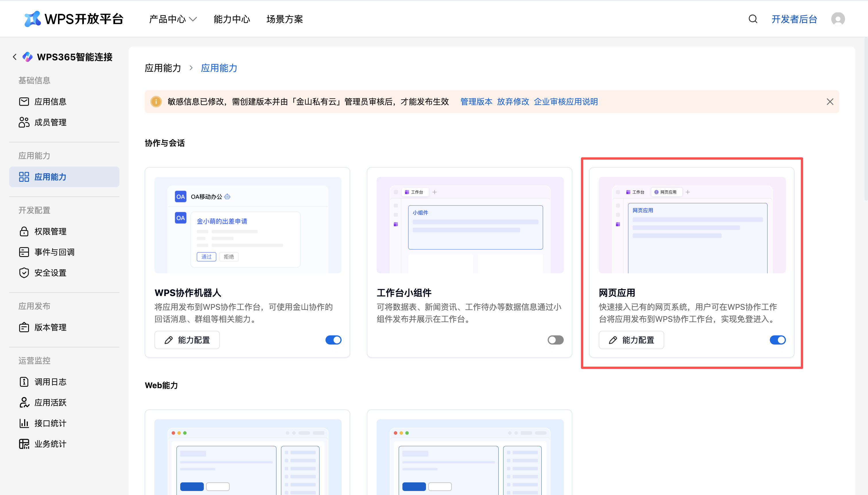Click 能力配置 button for WPS协作机器人
Image resolution: width=868 pixels, height=495 pixels.
point(187,340)
